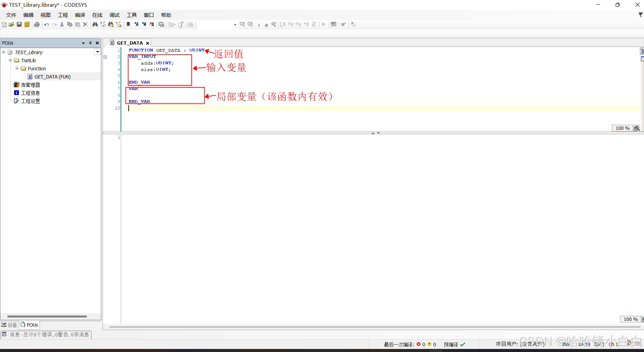The width and height of the screenshot is (644, 352).
Task: Select GET_DATA (FUN) in the POUs tree
Action: click(x=53, y=76)
